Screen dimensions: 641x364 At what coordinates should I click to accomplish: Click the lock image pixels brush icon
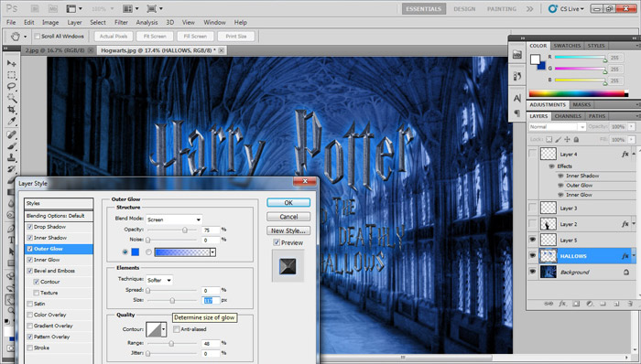point(558,140)
